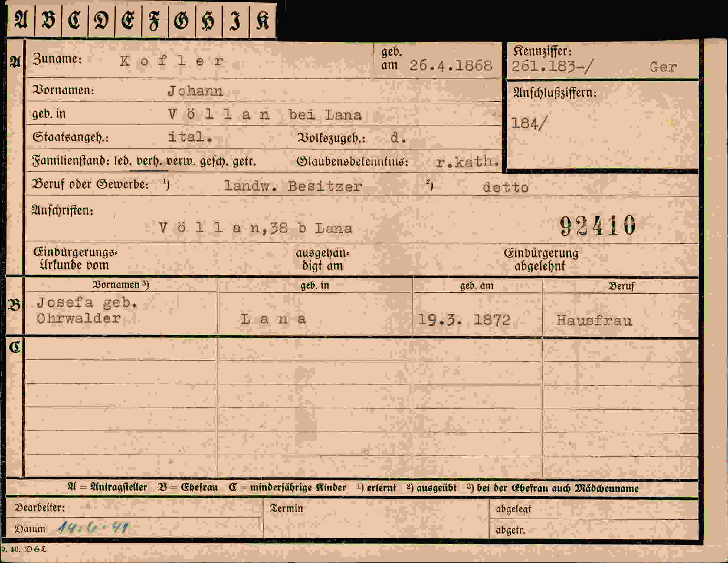Click the 'Beruf' column header
The image size is (728, 563).
coord(621,286)
